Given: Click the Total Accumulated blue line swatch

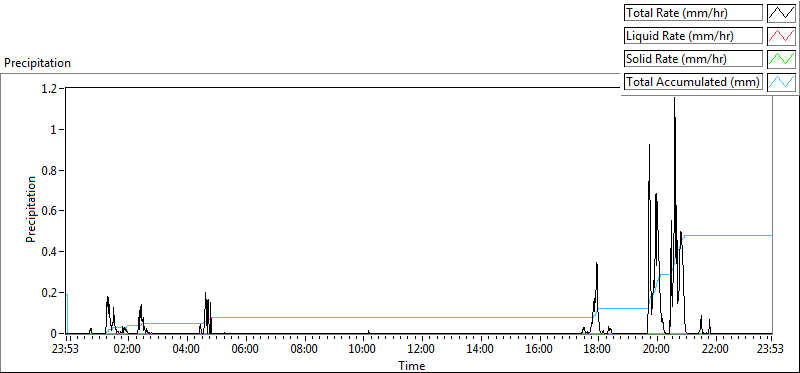Looking at the screenshot, I should pos(782,82).
